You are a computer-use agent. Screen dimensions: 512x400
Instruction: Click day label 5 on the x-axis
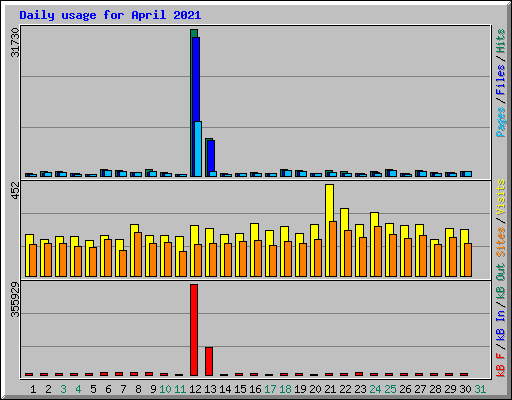[x=93, y=389]
